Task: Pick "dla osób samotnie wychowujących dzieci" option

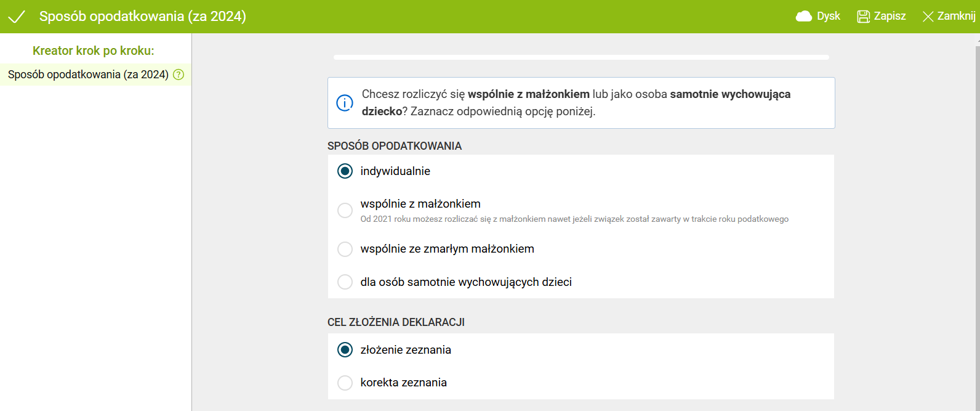Action: [345, 282]
